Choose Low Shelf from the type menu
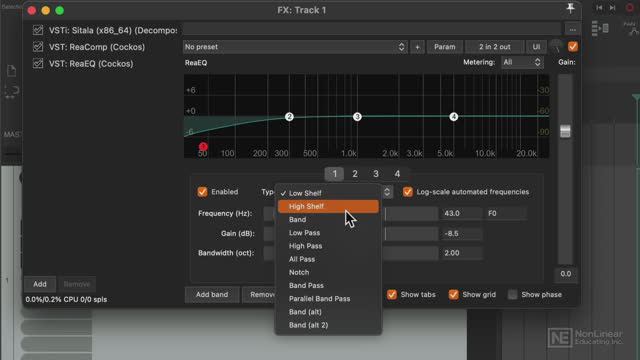640x360 pixels. (x=329, y=193)
